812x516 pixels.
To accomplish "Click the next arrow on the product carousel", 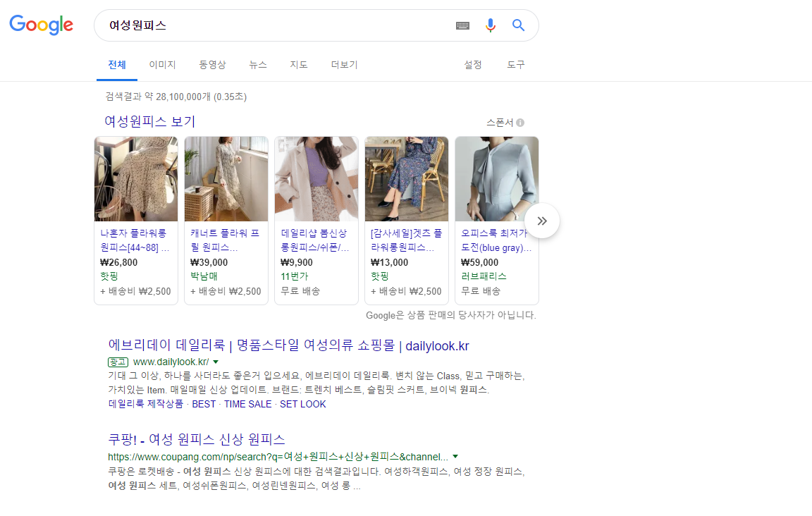I will click(x=541, y=220).
